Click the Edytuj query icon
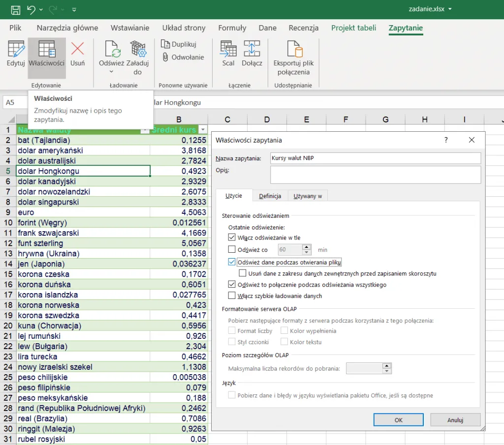Screen dimensions: 504x445 pos(16,49)
